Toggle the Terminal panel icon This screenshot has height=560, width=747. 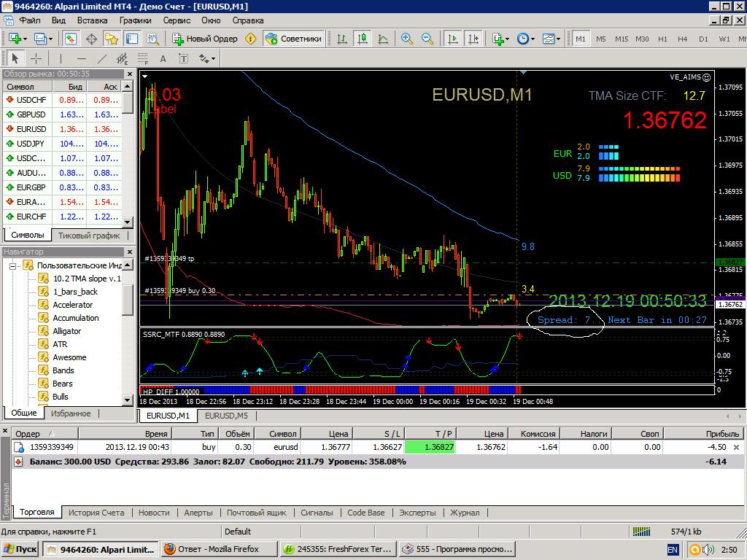[x=132, y=39]
